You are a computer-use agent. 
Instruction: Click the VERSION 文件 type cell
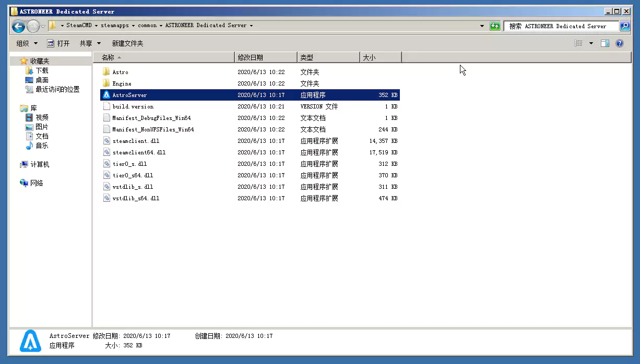319,106
